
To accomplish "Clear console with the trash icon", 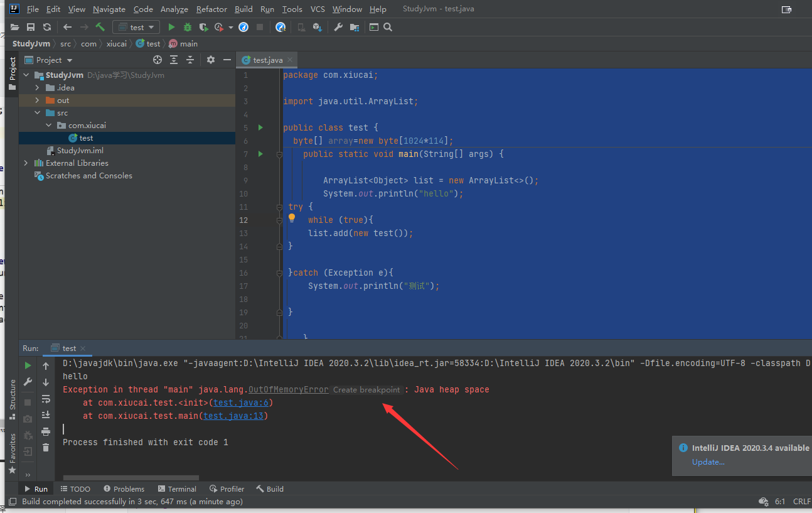I will [x=46, y=447].
